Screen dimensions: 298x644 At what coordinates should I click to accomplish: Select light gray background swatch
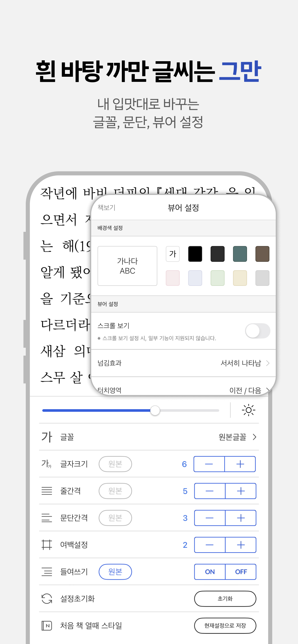click(262, 278)
